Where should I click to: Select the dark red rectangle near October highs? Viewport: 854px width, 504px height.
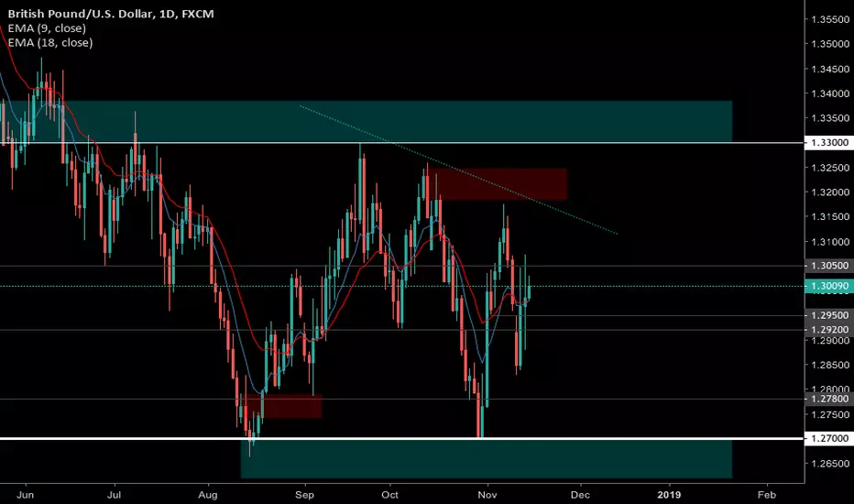(x=498, y=184)
